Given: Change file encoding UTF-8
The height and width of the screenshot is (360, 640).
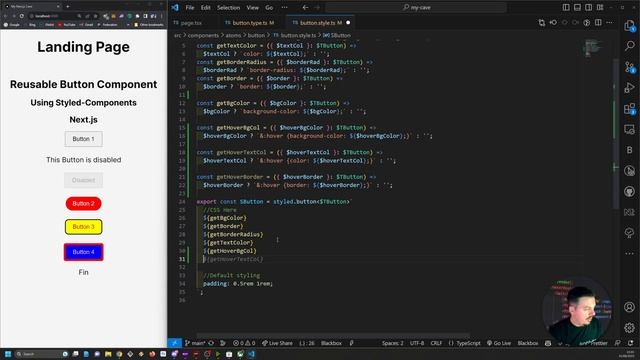Looking at the screenshot, I should point(417,343).
